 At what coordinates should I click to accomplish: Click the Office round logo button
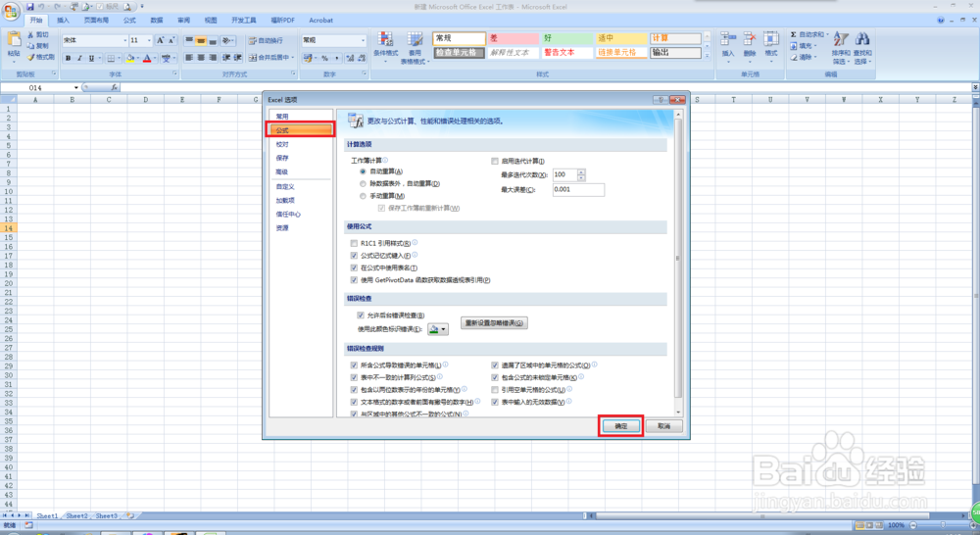click(x=11, y=11)
